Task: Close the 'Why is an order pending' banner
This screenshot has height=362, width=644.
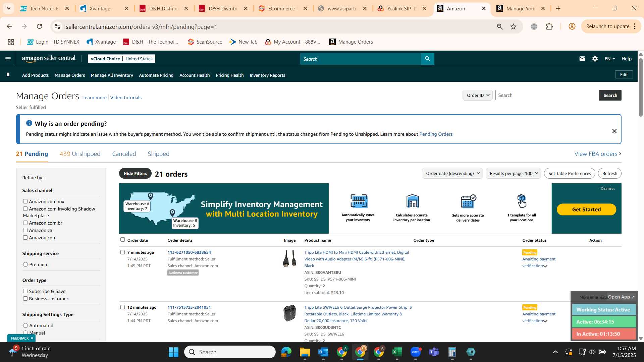Action: click(x=614, y=131)
